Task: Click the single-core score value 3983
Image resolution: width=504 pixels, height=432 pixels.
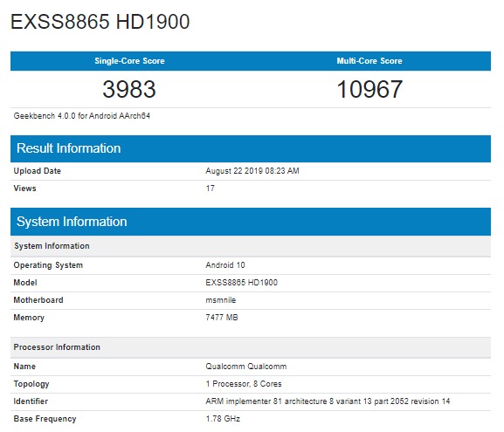Action: tap(129, 89)
